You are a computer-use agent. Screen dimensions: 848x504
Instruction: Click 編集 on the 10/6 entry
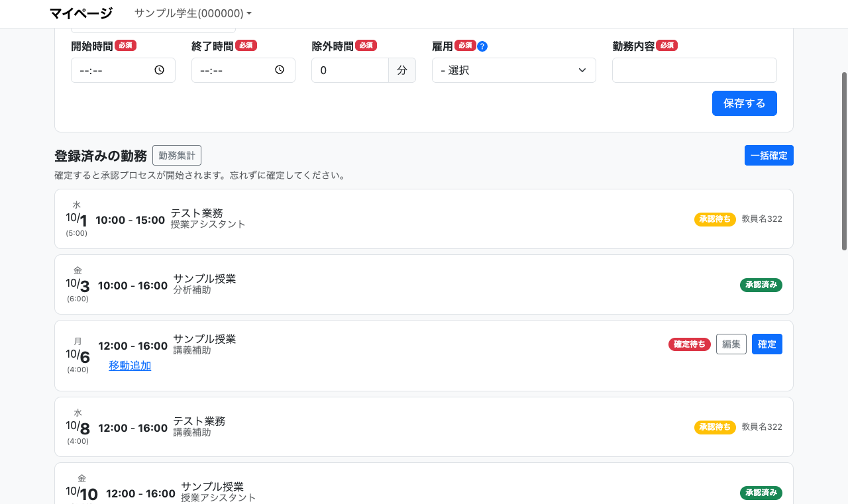(x=731, y=344)
